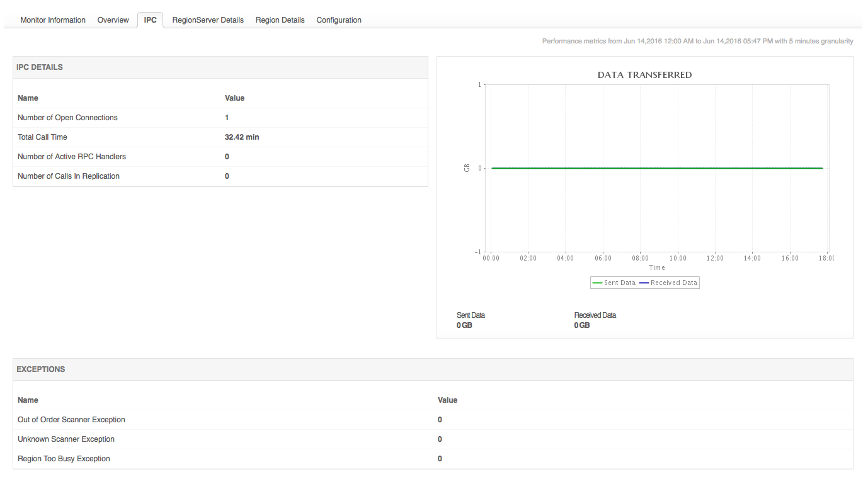
Task: Click the GB y-axis title
Action: 467,168
